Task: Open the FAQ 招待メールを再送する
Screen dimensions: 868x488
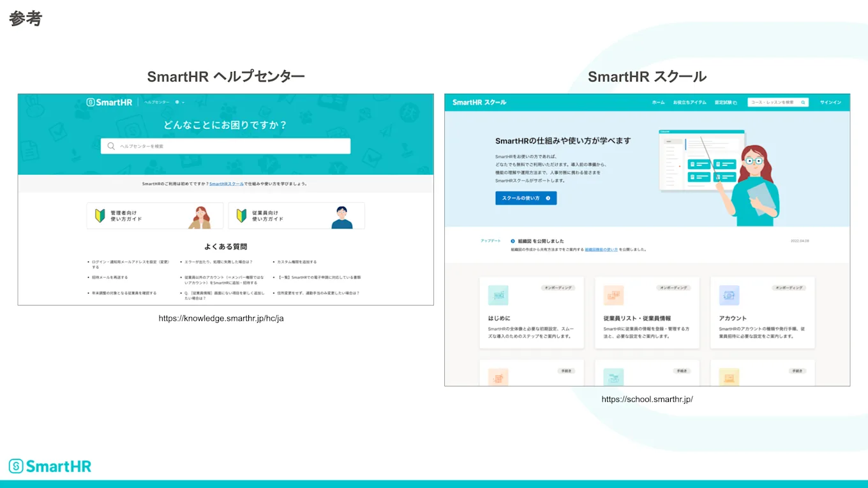Action: coord(110,277)
